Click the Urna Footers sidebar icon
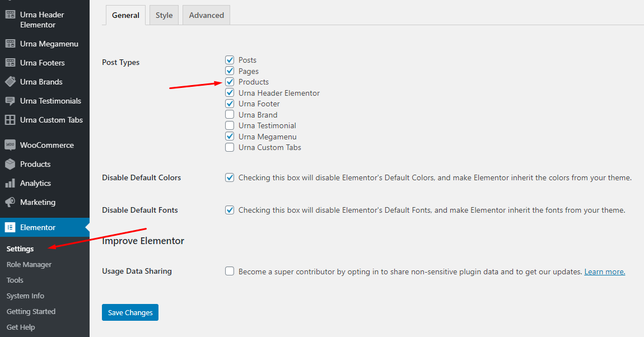This screenshot has height=337, width=644. (10, 63)
